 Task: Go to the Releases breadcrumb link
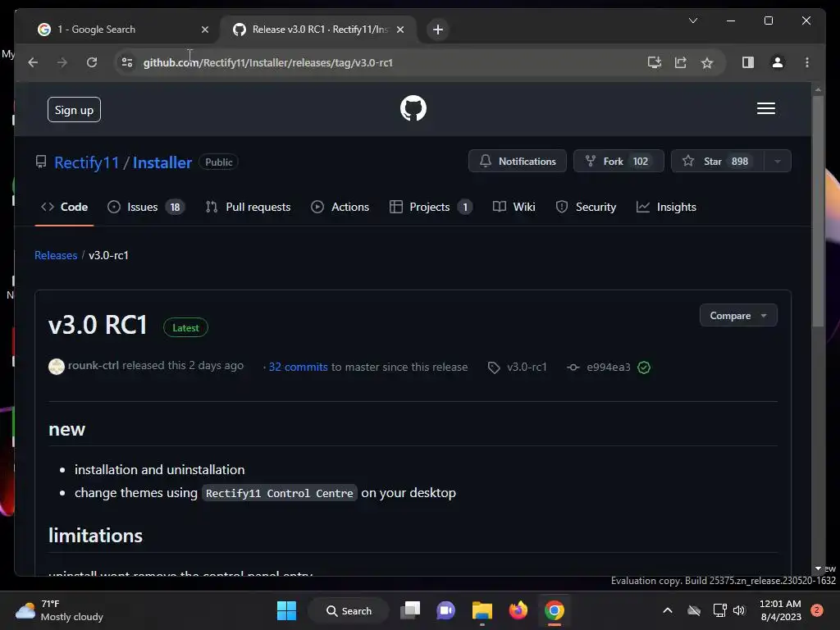(x=56, y=256)
